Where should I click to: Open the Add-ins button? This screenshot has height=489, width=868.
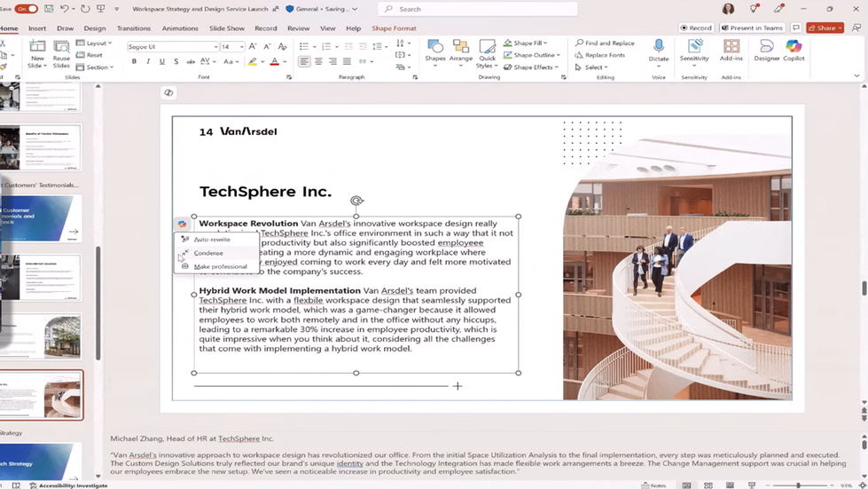coord(731,51)
